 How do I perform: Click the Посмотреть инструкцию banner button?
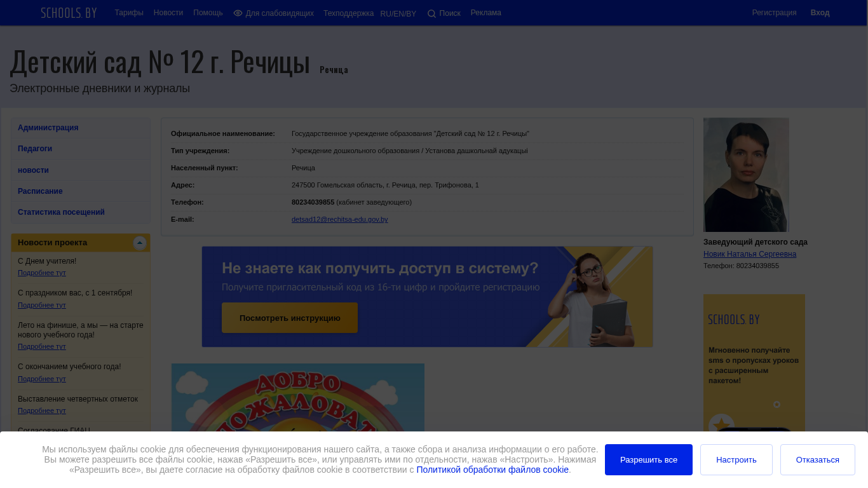[290, 318]
